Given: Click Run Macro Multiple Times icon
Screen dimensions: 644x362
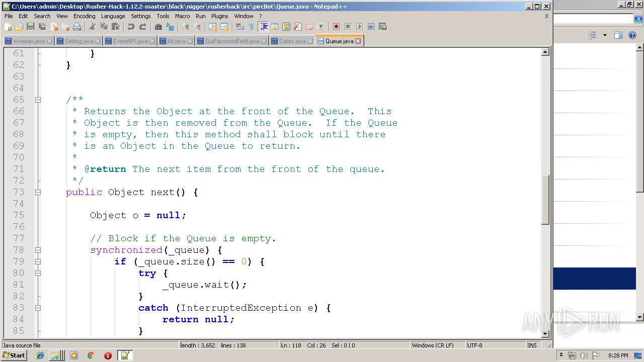Looking at the screenshot, I should click(x=371, y=27).
